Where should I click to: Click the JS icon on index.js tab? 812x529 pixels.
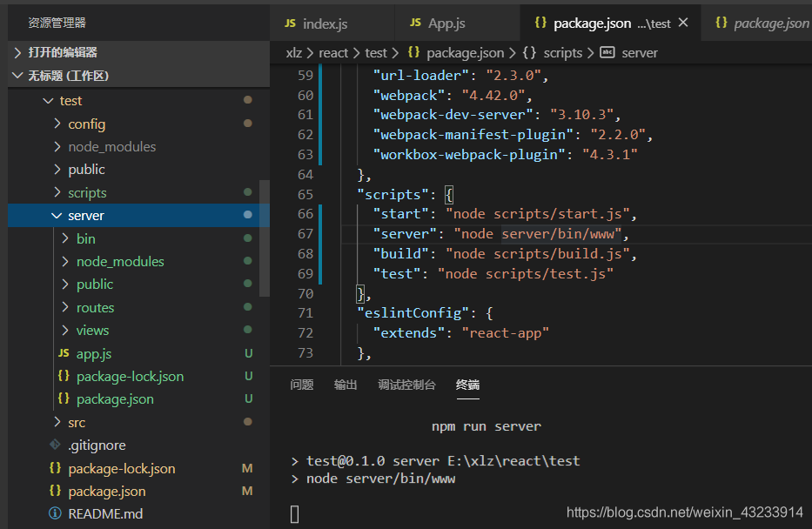pyautogui.click(x=291, y=23)
